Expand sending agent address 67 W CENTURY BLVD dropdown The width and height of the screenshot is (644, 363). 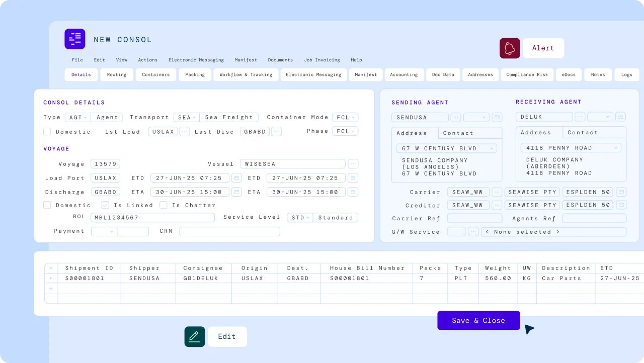pyautogui.click(x=447, y=148)
